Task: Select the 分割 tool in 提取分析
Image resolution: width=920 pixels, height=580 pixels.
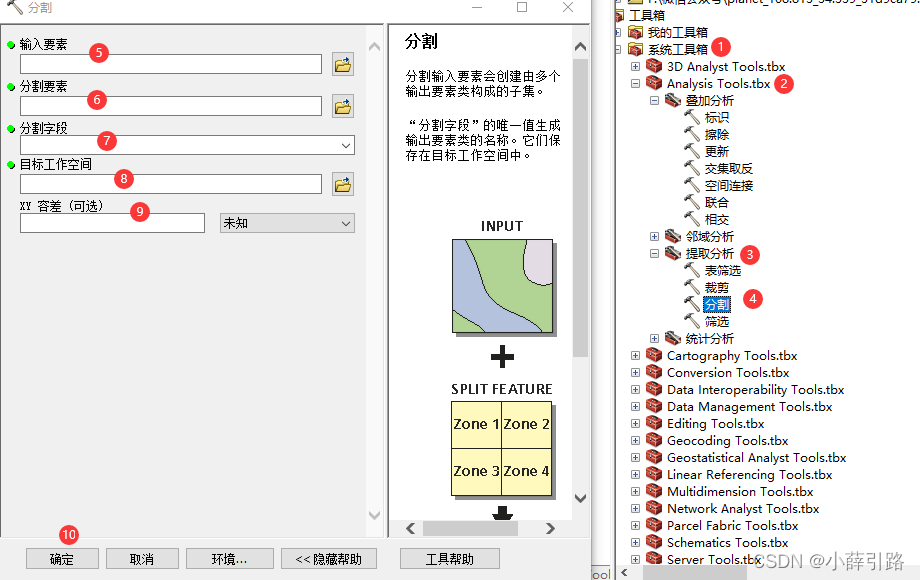Action: click(x=716, y=305)
